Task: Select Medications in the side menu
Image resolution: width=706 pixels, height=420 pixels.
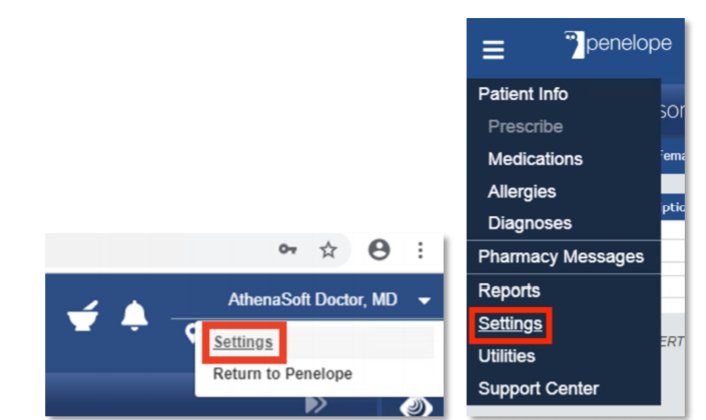Action: tap(535, 159)
